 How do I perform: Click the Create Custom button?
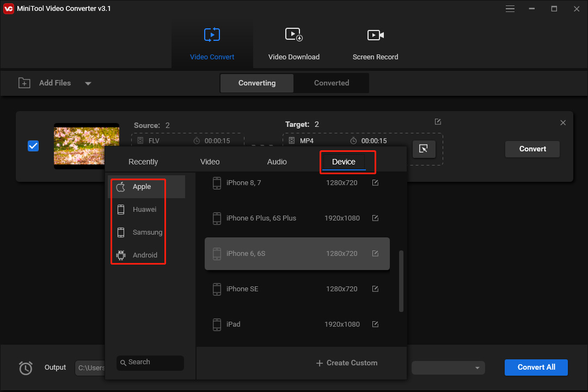(x=346, y=363)
